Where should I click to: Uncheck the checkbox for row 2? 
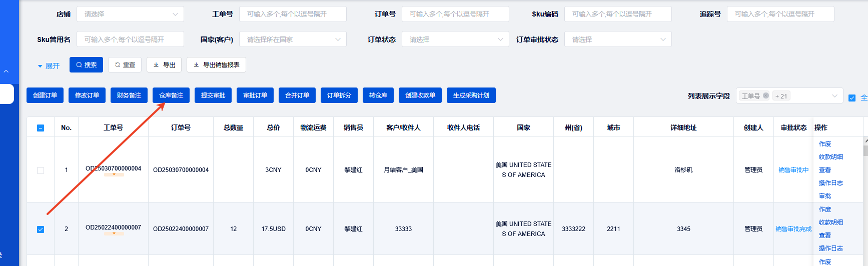tap(41, 229)
